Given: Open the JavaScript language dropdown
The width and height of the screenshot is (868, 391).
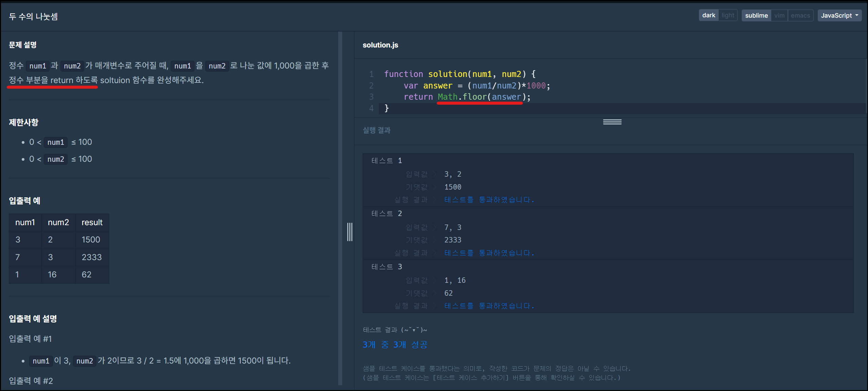Looking at the screenshot, I should 839,16.
